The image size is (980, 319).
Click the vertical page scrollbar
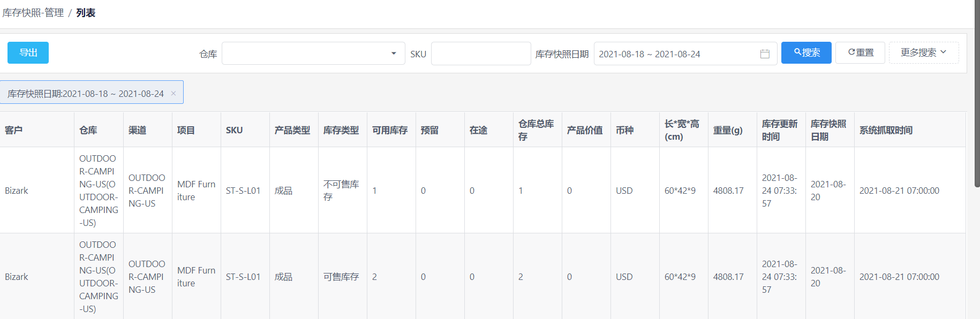pos(977,94)
